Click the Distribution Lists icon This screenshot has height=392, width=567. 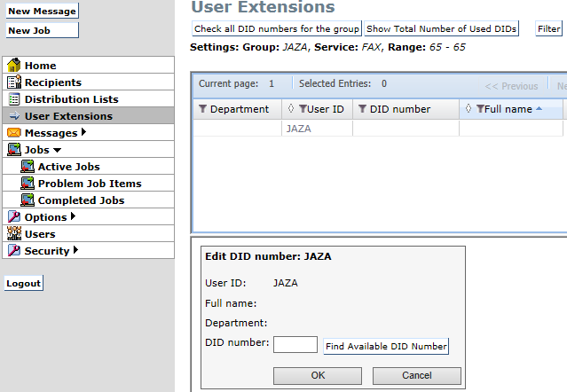[x=13, y=99]
